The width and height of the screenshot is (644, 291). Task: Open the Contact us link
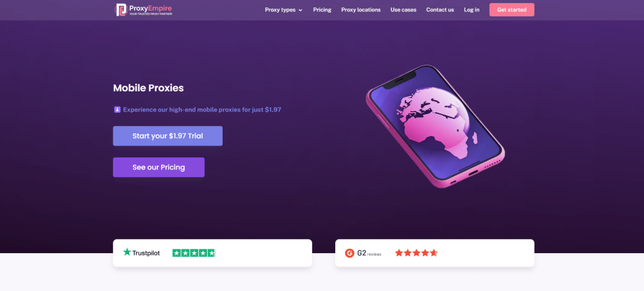tap(440, 10)
